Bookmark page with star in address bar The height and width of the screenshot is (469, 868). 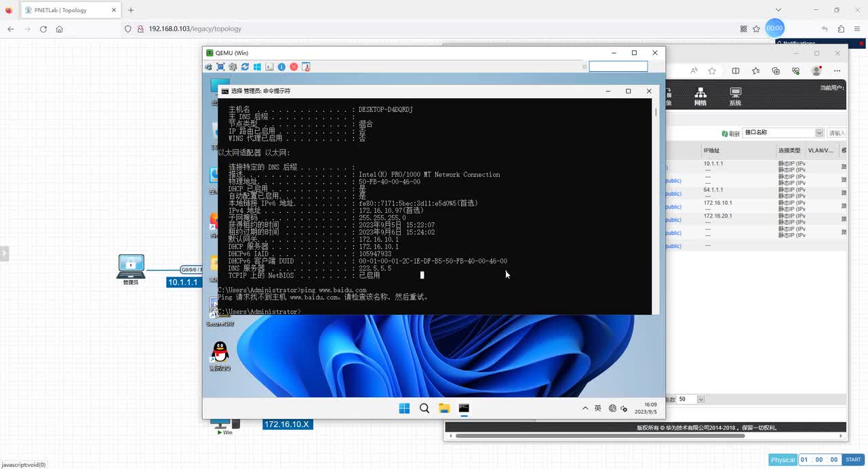(756, 29)
